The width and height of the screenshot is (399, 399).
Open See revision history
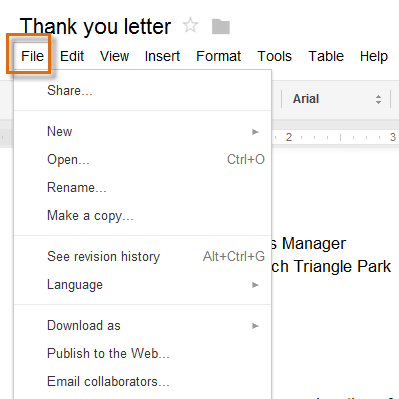point(143,256)
